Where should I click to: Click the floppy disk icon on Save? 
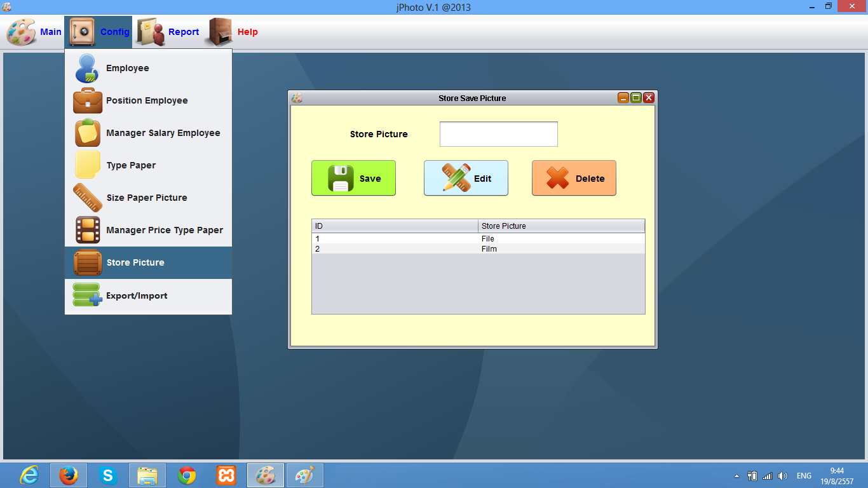coord(341,179)
